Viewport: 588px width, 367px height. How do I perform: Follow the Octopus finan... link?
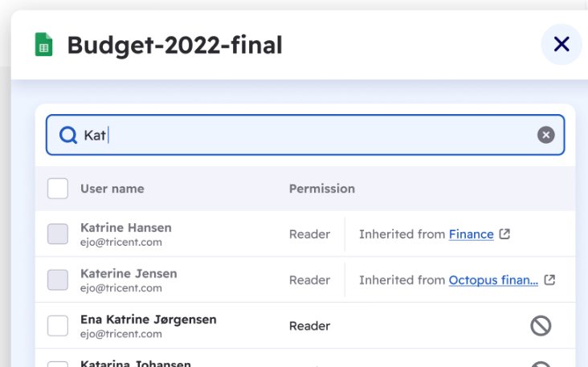pos(493,280)
